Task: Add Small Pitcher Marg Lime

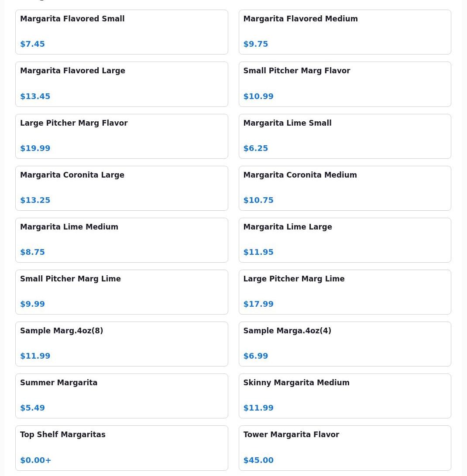Action: coord(121,292)
